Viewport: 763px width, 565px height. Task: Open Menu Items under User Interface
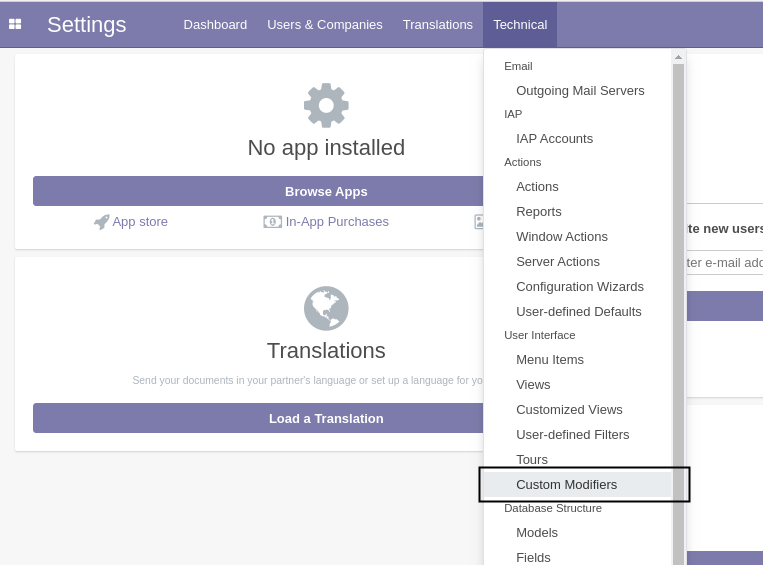[549, 359]
